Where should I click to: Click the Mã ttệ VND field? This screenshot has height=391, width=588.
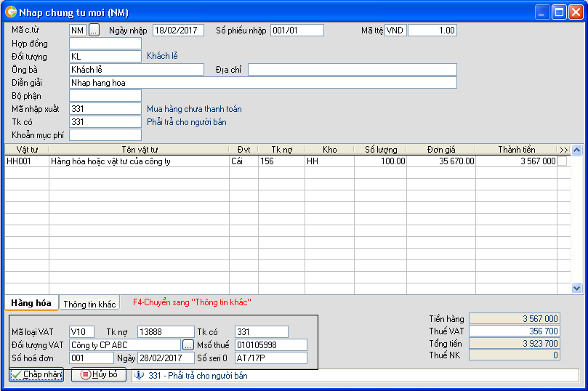[395, 30]
